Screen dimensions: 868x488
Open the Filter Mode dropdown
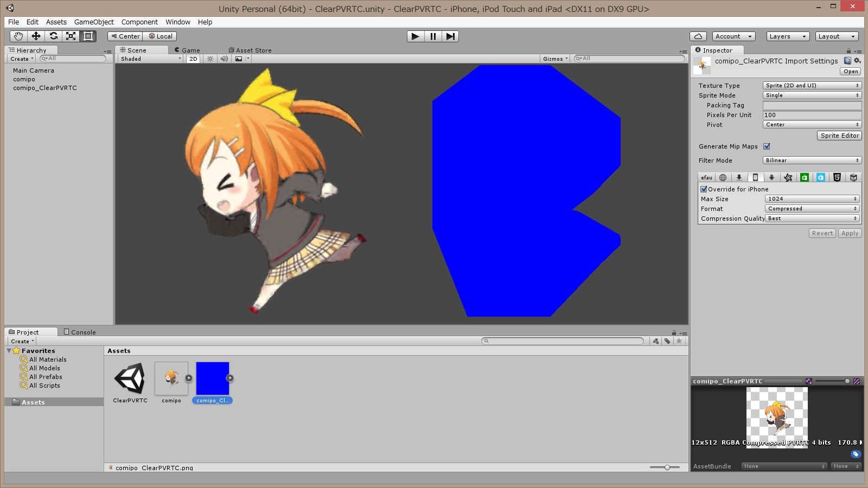812,160
